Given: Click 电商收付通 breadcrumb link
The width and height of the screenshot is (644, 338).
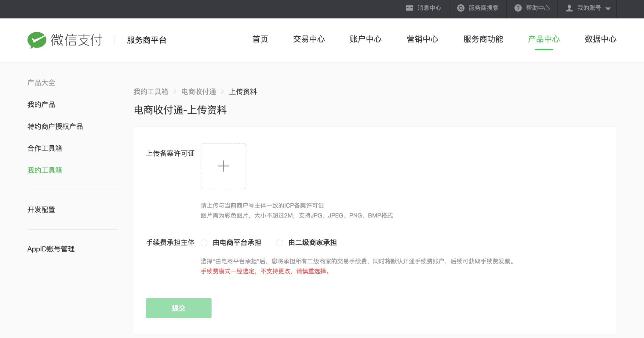Looking at the screenshot, I should click(x=199, y=92).
